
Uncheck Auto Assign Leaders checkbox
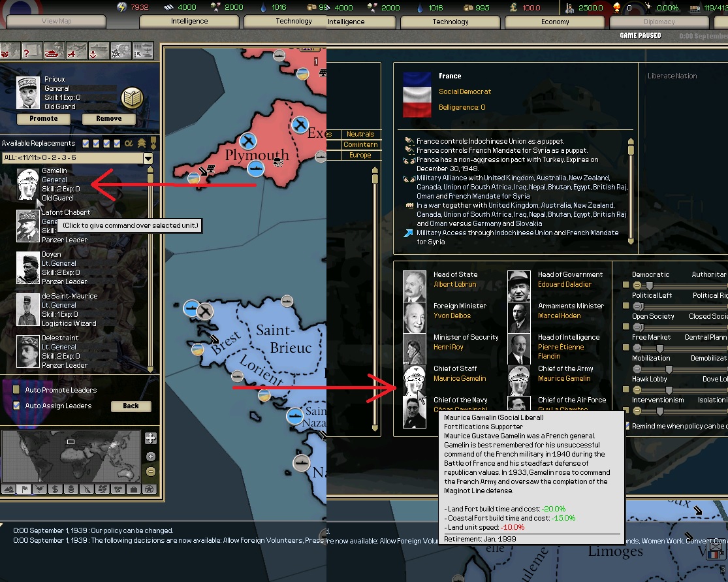16,406
